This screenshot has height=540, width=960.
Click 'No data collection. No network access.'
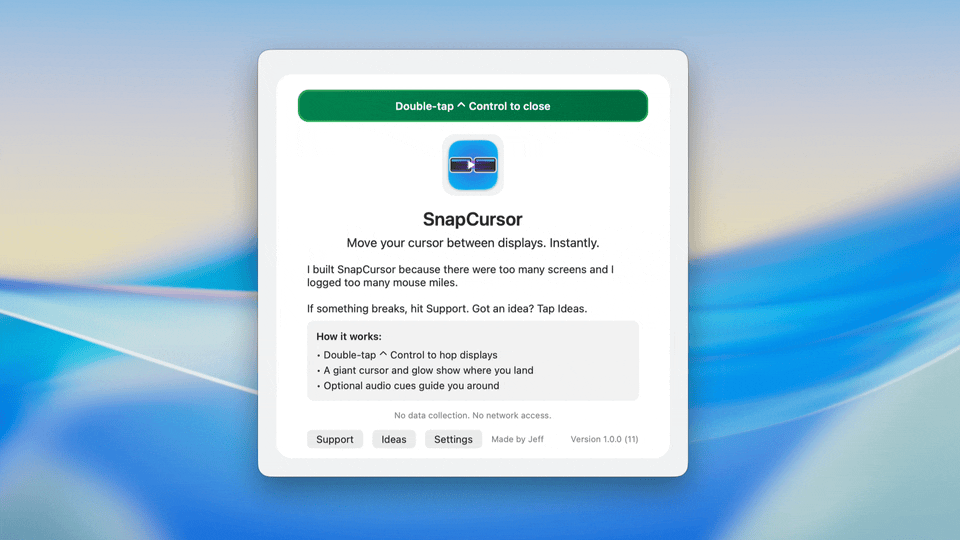473,415
